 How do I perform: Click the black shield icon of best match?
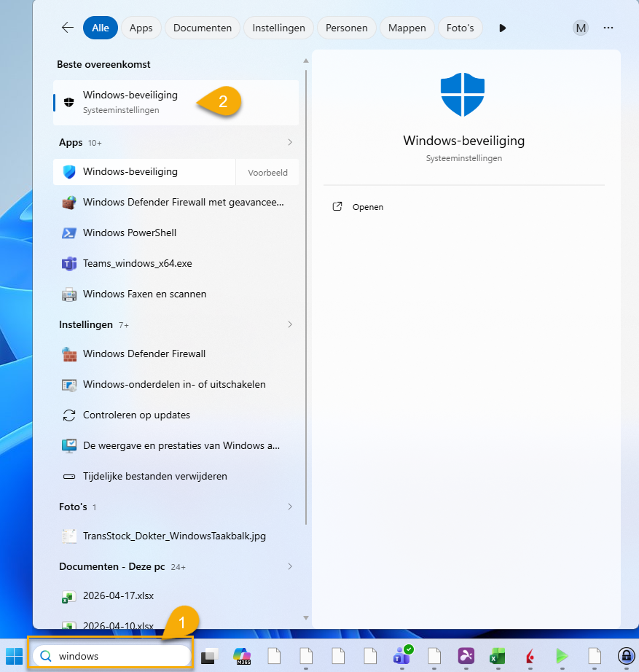(x=69, y=102)
